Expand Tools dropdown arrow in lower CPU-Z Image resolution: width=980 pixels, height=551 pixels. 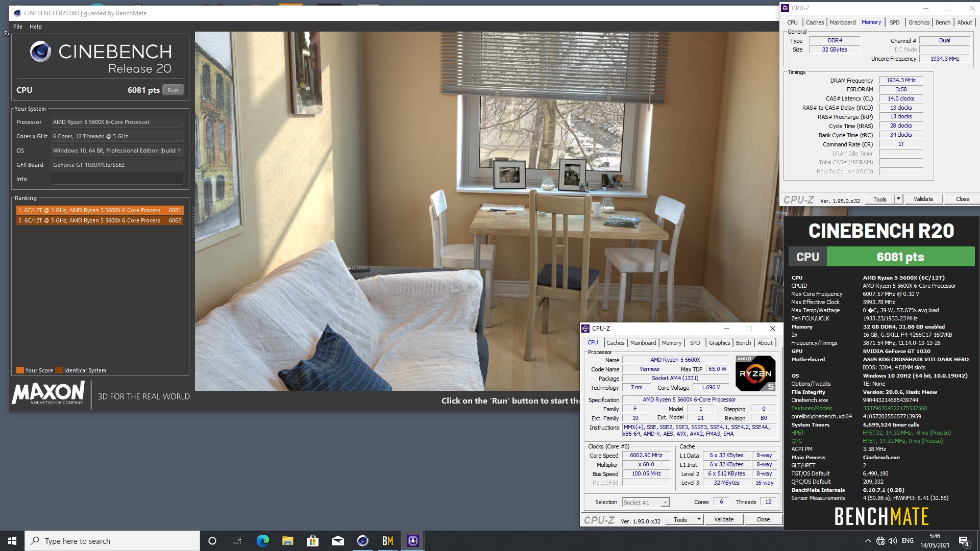coord(699,520)
